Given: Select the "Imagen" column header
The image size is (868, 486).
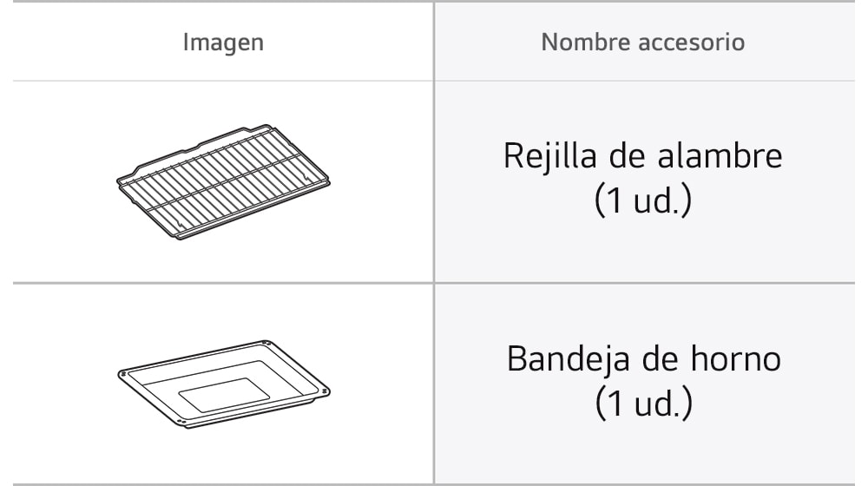Looking at the screenshot, I should (x=223, y=42).
